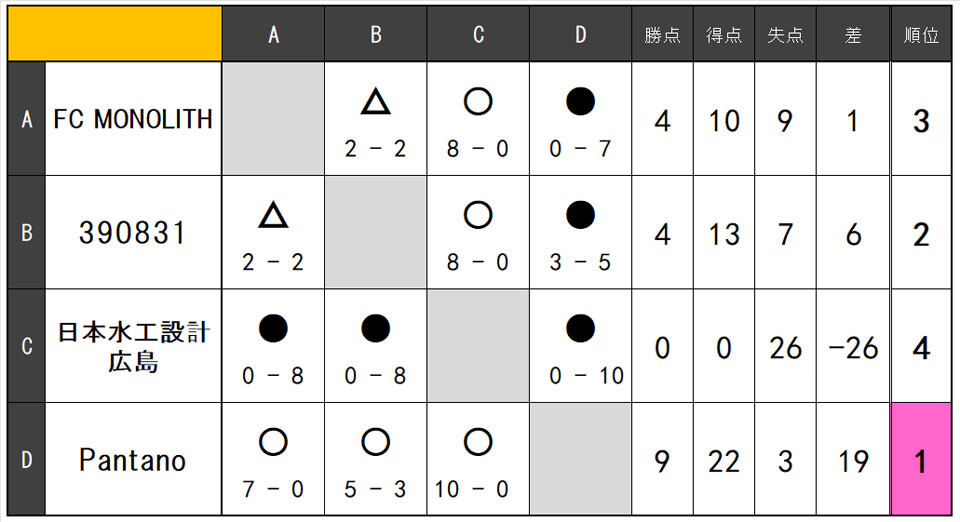Click the 勝点 column header
The image size is (960, 522).
[x=662, y=35]
